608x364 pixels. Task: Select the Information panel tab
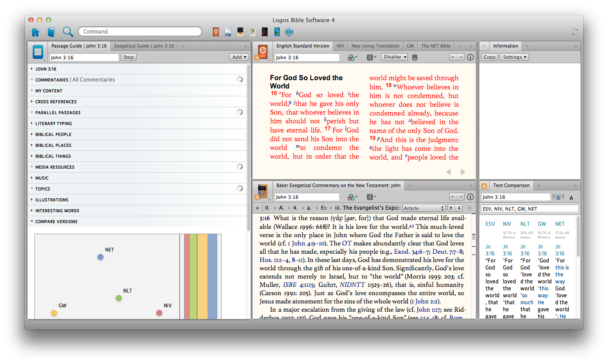[506, 46]
